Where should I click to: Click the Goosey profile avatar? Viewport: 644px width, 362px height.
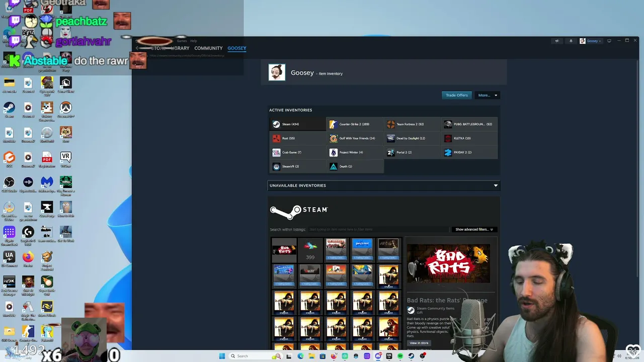click(277, 72)
